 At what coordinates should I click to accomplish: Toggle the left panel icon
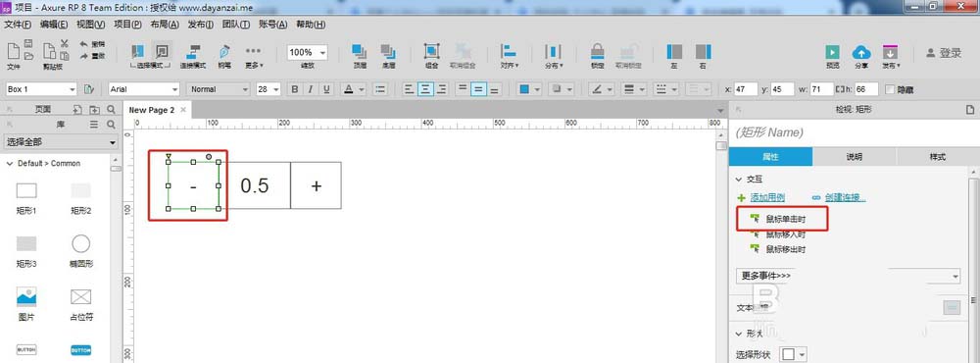pyautogui.click(x=674, y=51)
